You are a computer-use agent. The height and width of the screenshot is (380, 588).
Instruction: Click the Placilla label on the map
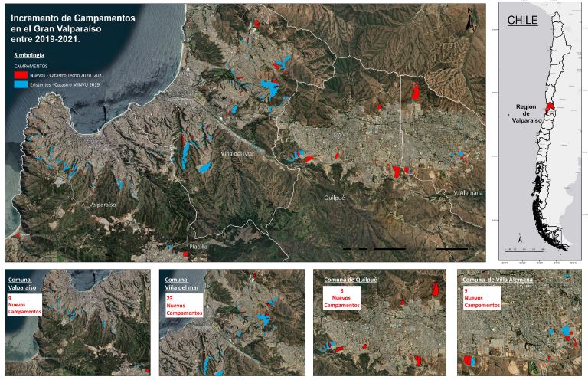tap(198, 247)
